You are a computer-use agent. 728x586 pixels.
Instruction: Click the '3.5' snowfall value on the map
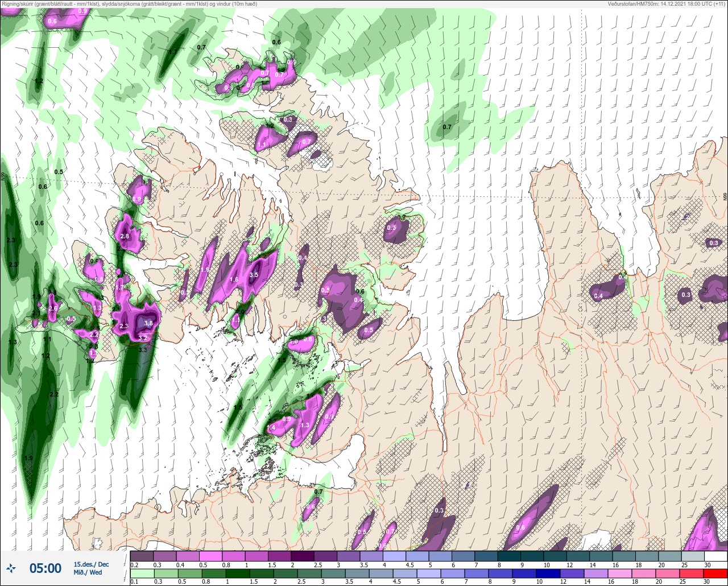point(254,275)
